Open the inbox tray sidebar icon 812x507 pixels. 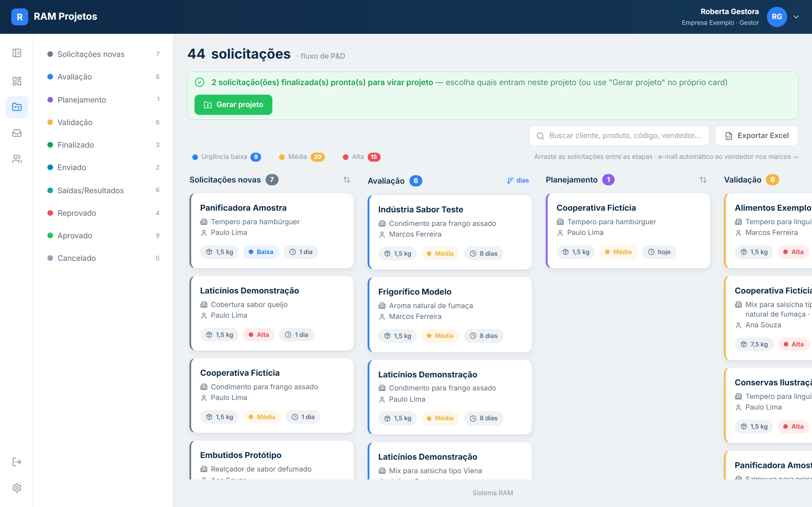17,133
